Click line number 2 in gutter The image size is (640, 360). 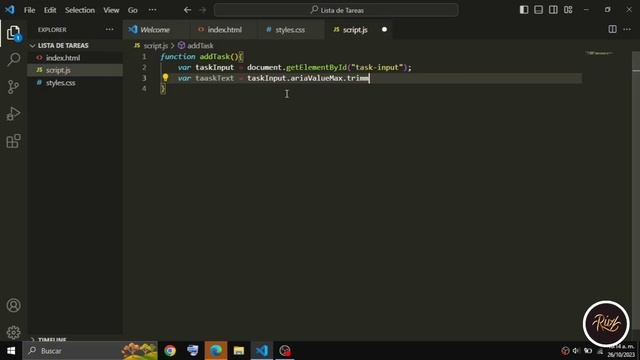click(x=144, y=67)
